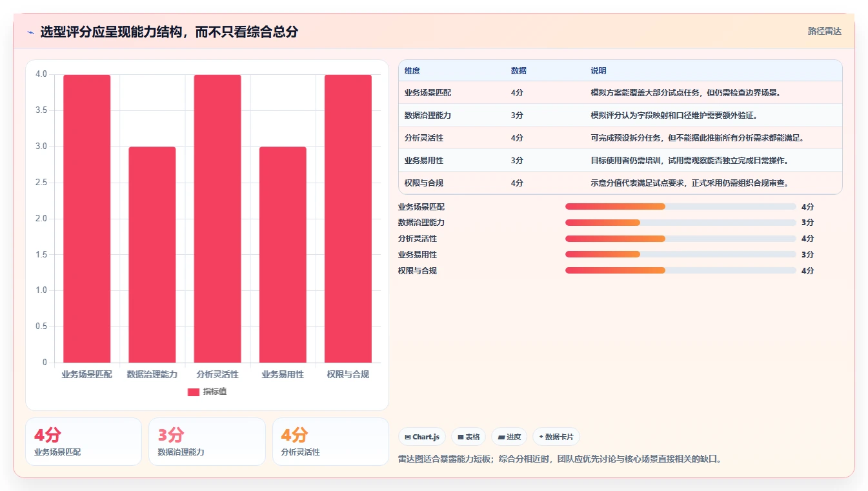
Task: Click the 路径雷达 label at top right
Action: (x=825, y=31)
